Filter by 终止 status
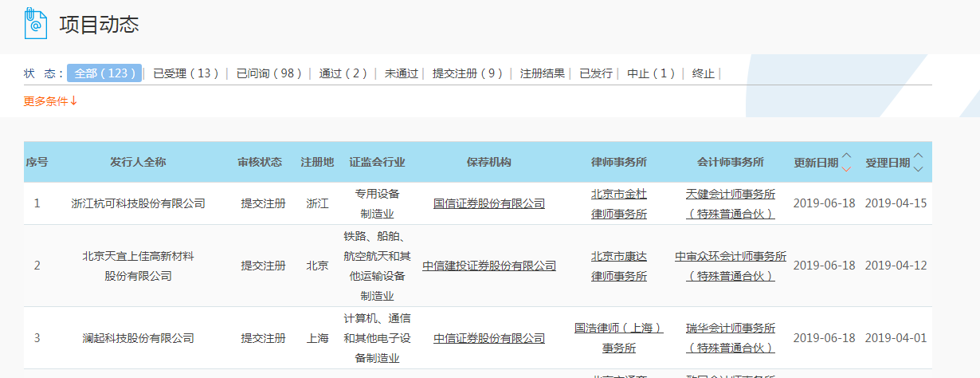The image size is (980, 378). [704, 73]
